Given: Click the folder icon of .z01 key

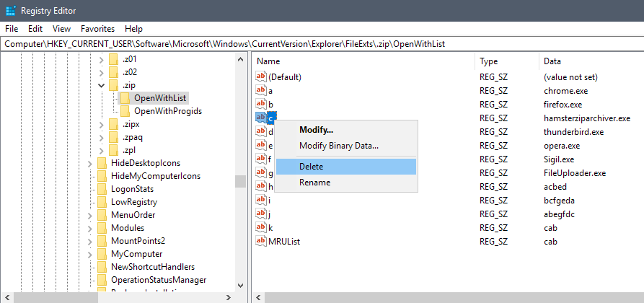Looking at the screenshot, I should 113,59.
